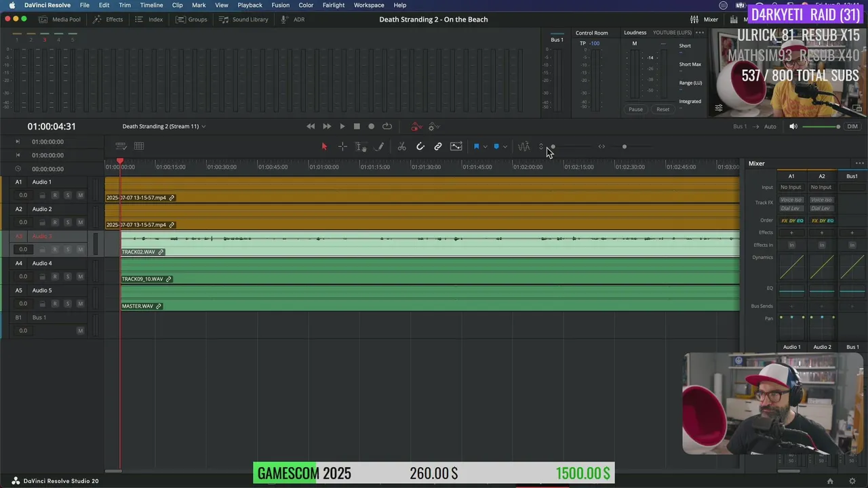Image resolution: width=868 pixels, height=488 pixels.
Task: Toggle the red automation icon
Action: [x=416, y=127]
